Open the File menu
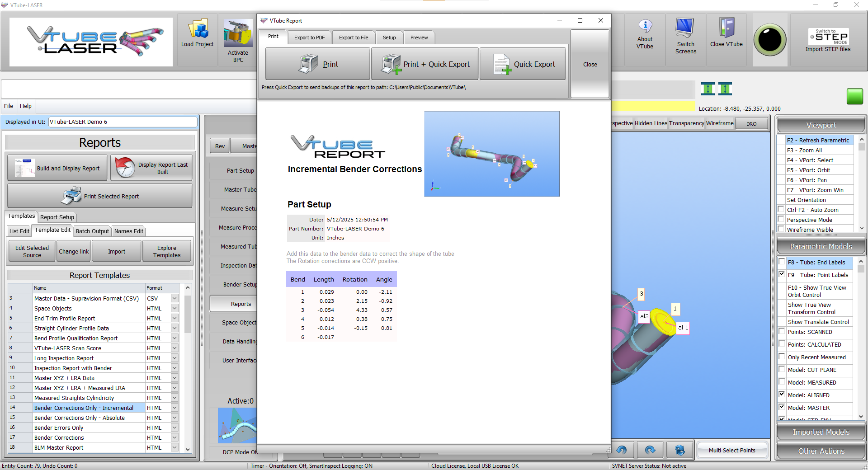The height and width of the screenshot is (470, 868). 9,106
